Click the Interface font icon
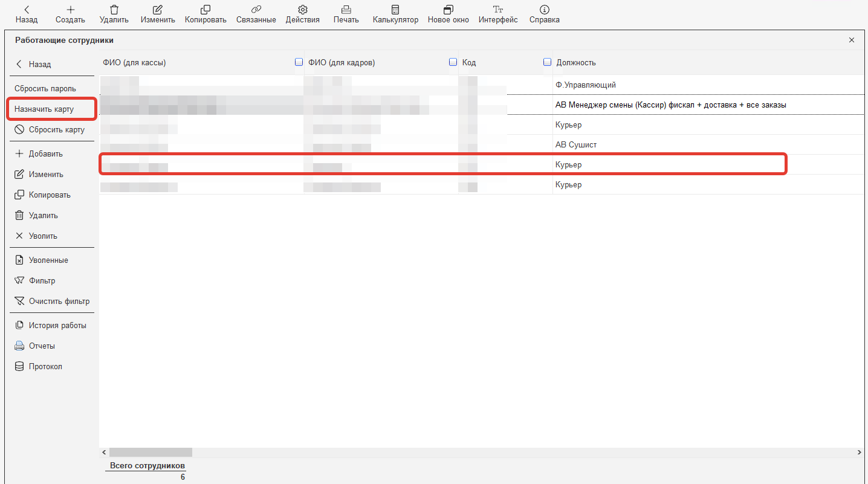868x484 pixels. pyautogui.click(x=498, y=10)
